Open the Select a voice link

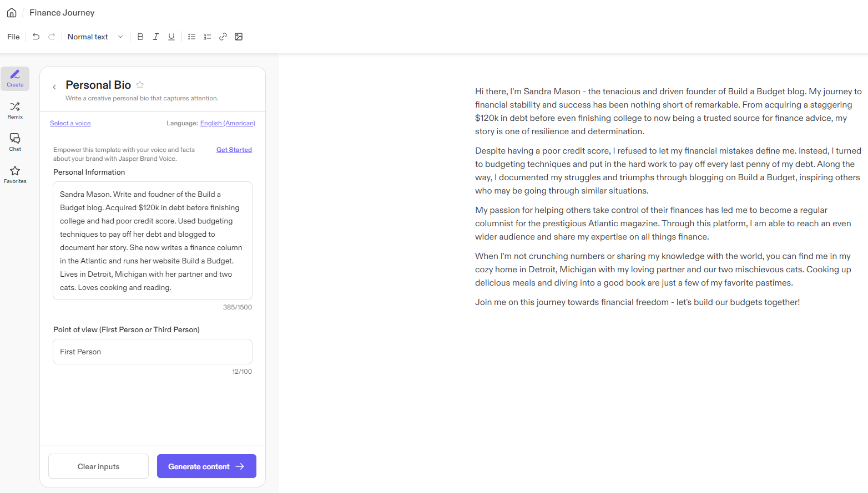(70, 123)
